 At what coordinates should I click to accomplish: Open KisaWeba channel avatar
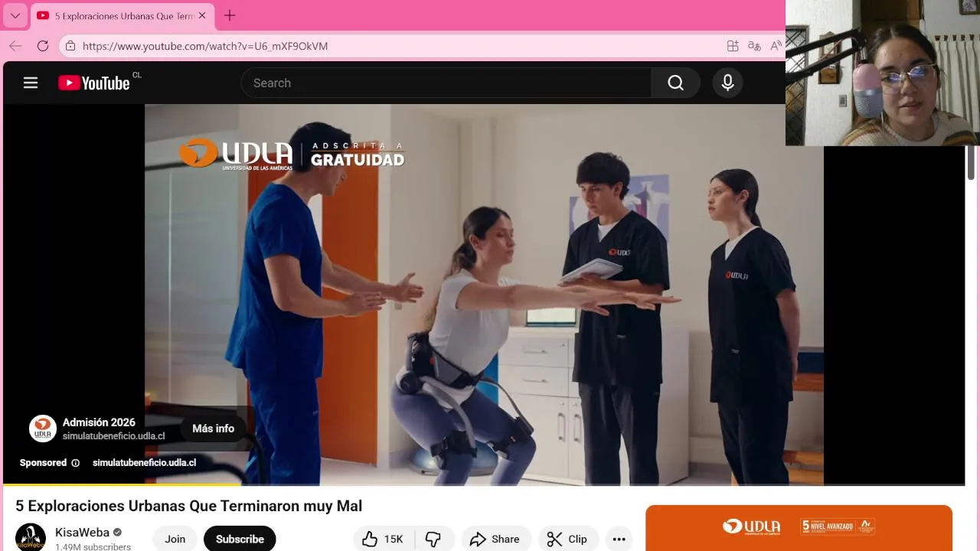click(31, 538)
